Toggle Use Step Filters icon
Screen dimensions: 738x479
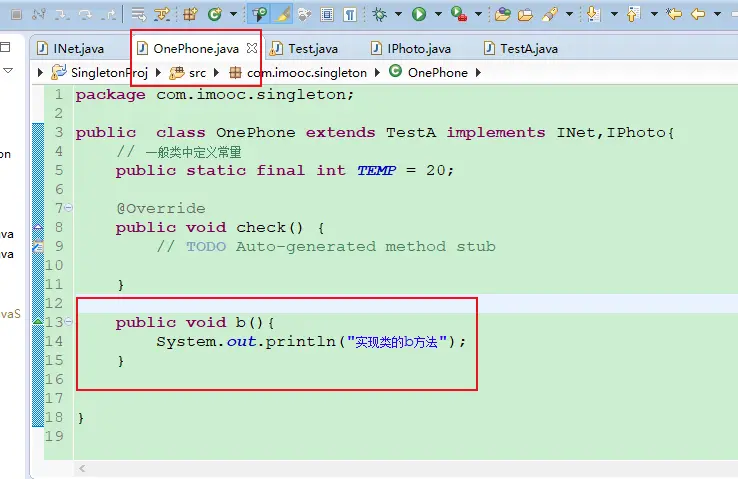(x=162, y=15)
